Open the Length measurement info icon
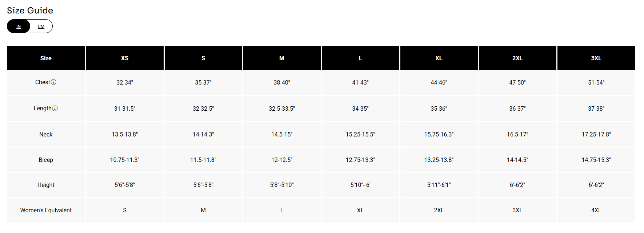The image size is (644, 233). click(x=55, y=109)
